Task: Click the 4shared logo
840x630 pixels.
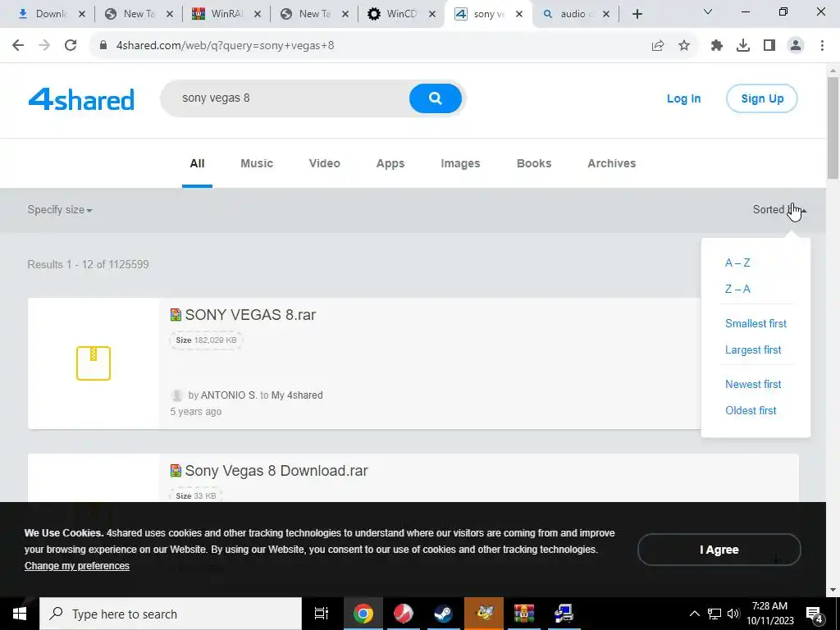Action: (81, 99)
